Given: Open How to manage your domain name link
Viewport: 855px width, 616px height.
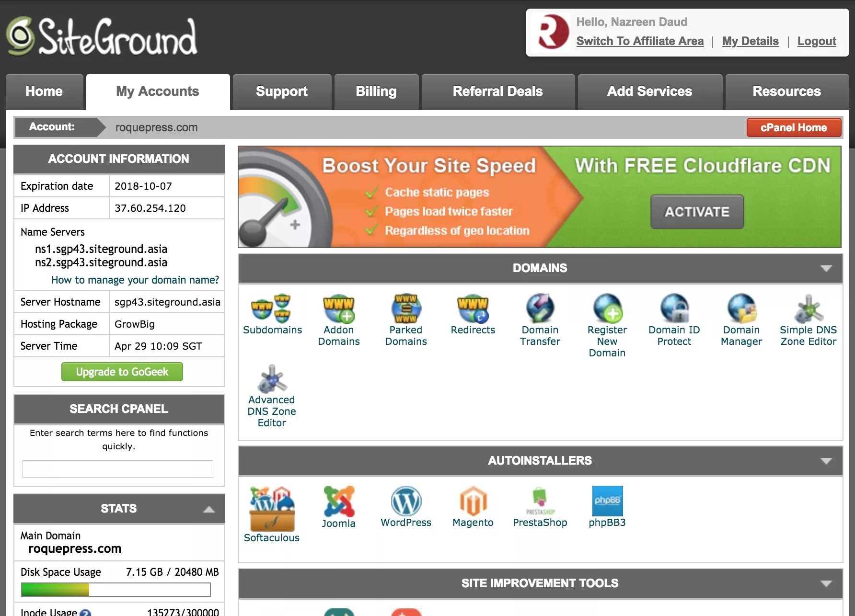Looking at the screenshot, I should point(135,280).
